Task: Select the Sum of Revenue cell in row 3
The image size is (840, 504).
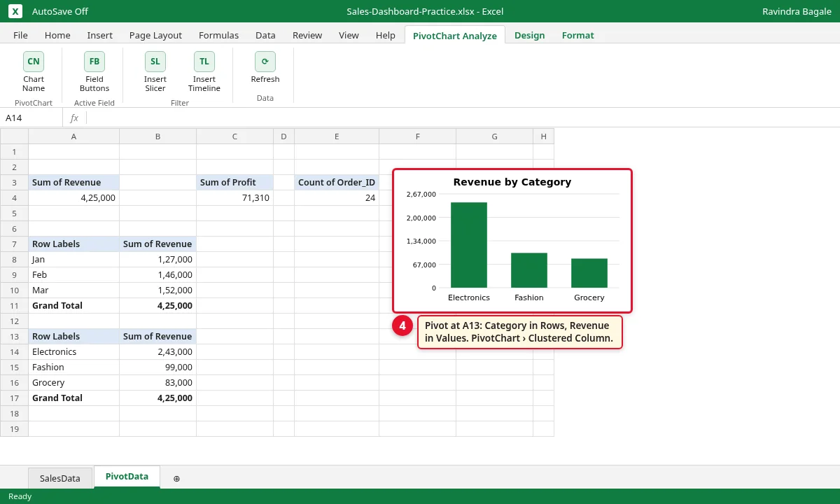Action: tap(74, 183)
